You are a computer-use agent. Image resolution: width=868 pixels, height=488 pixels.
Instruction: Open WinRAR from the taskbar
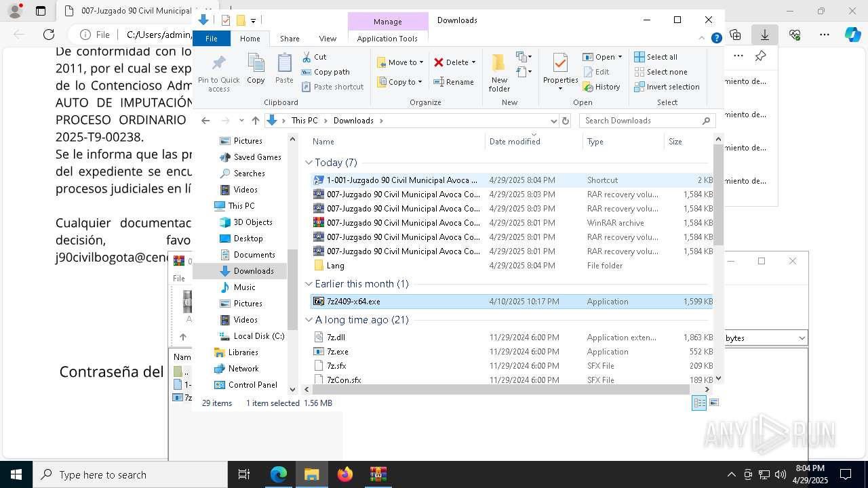[378, 474]
